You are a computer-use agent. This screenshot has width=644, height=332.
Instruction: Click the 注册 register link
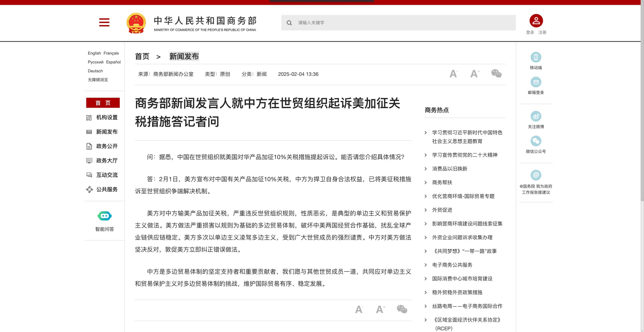click(542, 33)
